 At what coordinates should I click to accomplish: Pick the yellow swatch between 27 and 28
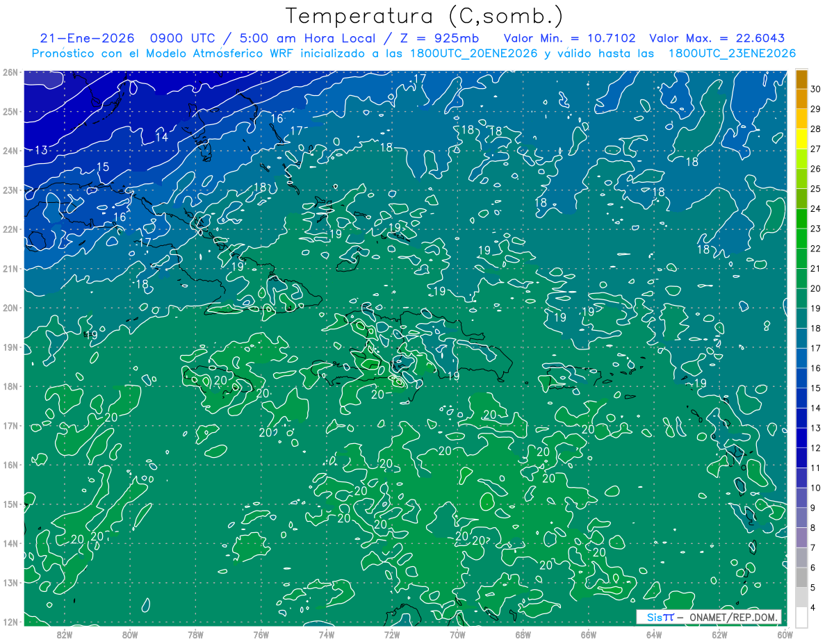801,139
